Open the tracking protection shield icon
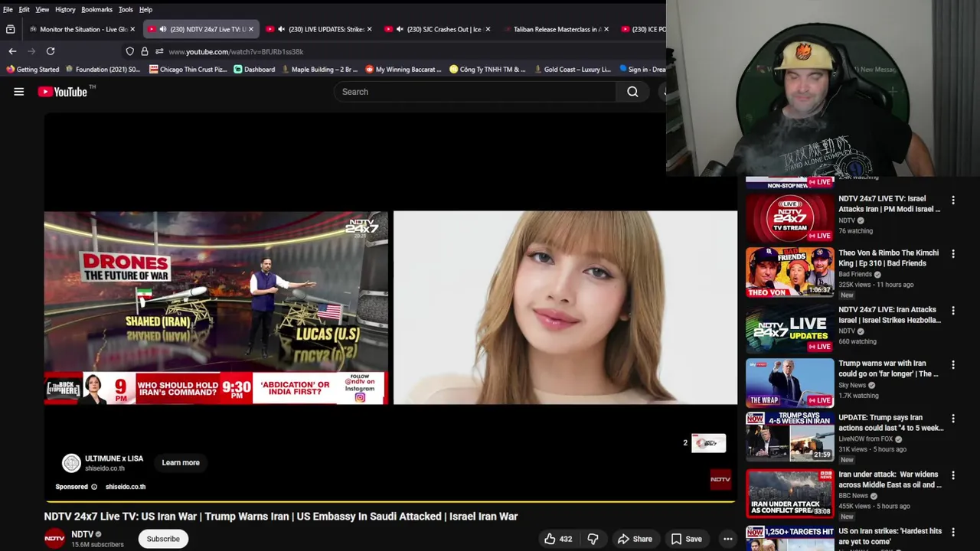The width and height of the screenshot is (980, 551). click(x=130, y=51)
